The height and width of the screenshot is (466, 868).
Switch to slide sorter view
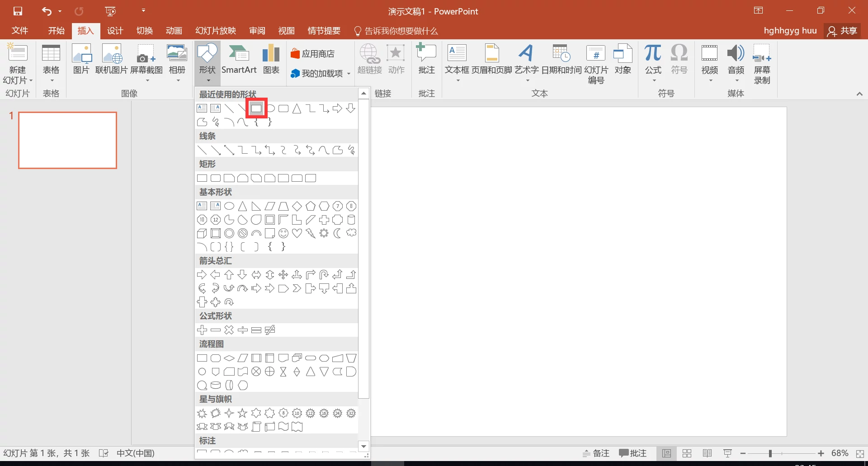[687, 453]
